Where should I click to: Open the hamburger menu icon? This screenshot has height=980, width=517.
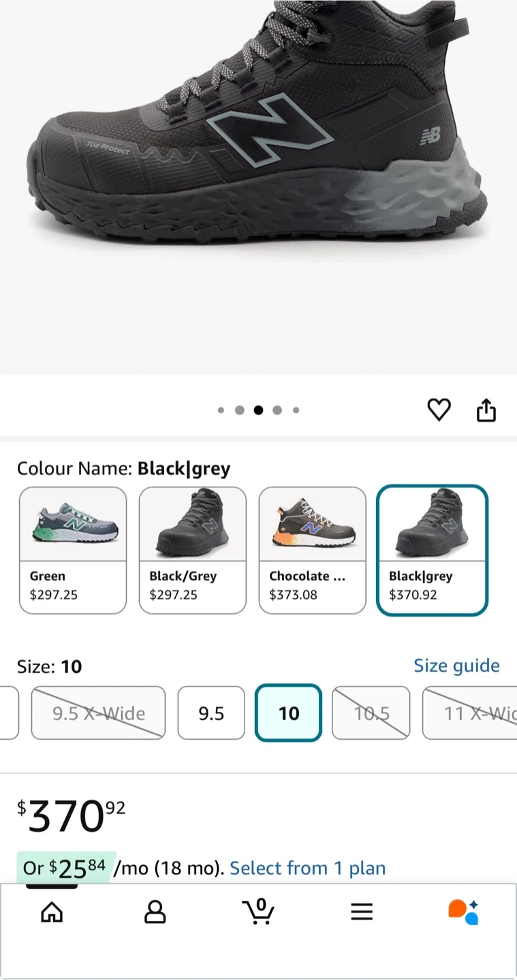[x=362, y=912]
